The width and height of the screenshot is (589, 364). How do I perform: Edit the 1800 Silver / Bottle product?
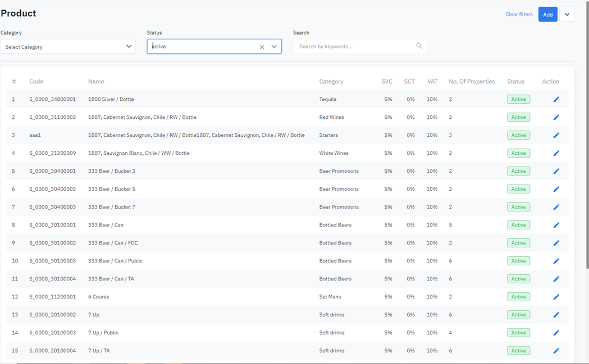pyautogui.click(x=556, y=99)
